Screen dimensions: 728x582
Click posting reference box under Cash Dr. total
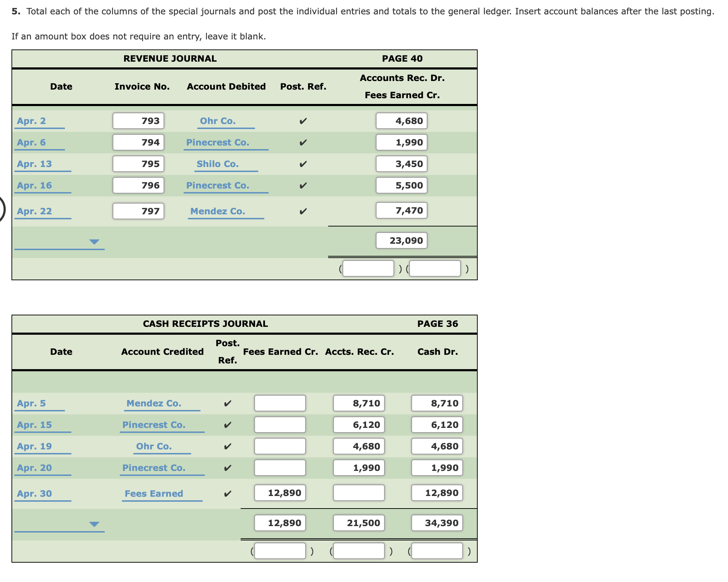click(437, 551)
